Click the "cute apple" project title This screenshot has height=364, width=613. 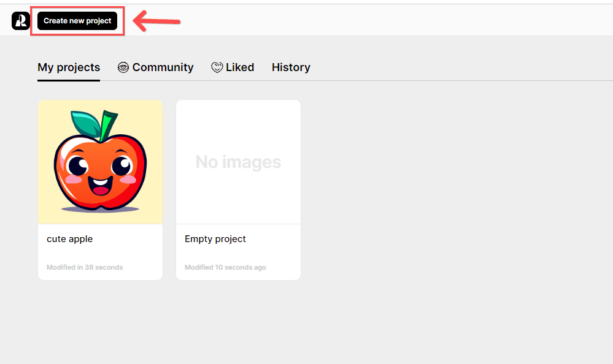[70, 239]
